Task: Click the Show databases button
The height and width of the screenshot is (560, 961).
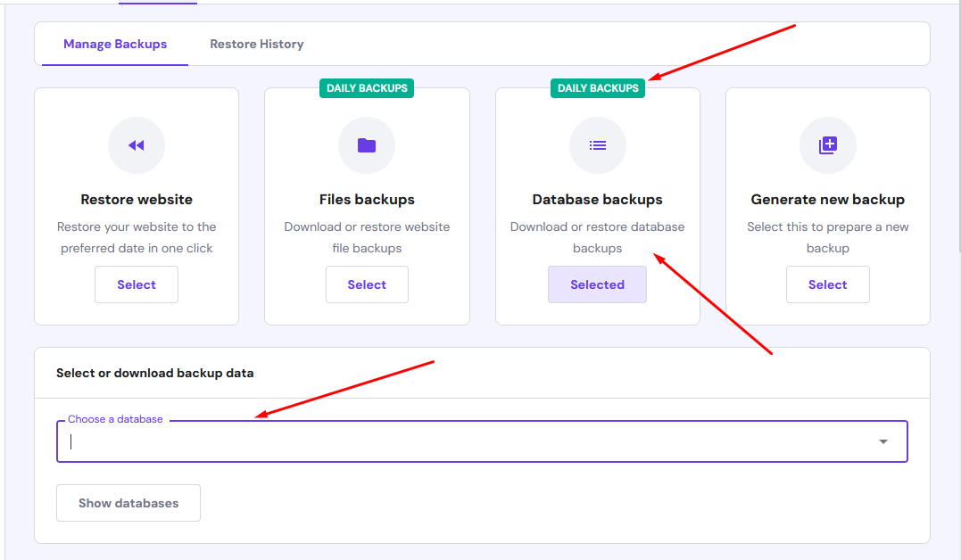Action: pos(128,503)
